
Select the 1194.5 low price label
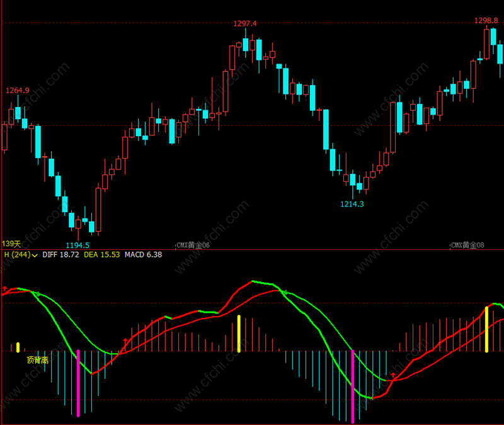(77, 246)
